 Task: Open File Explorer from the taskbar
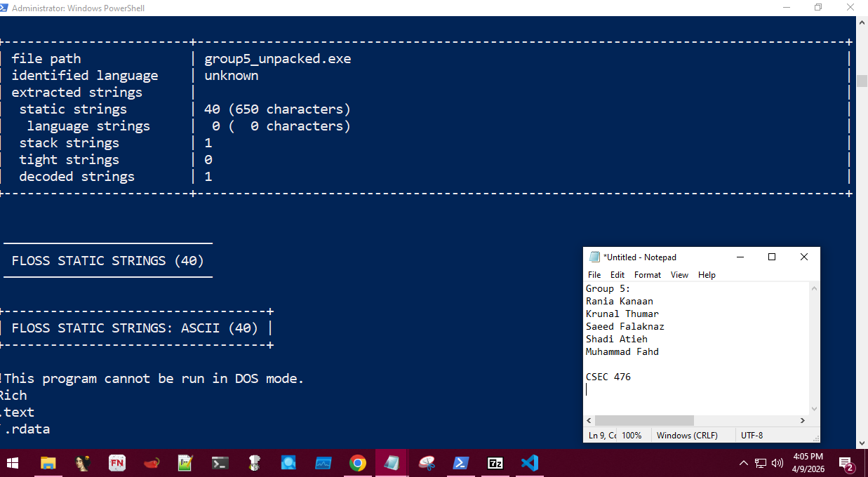tap(48, 463)
